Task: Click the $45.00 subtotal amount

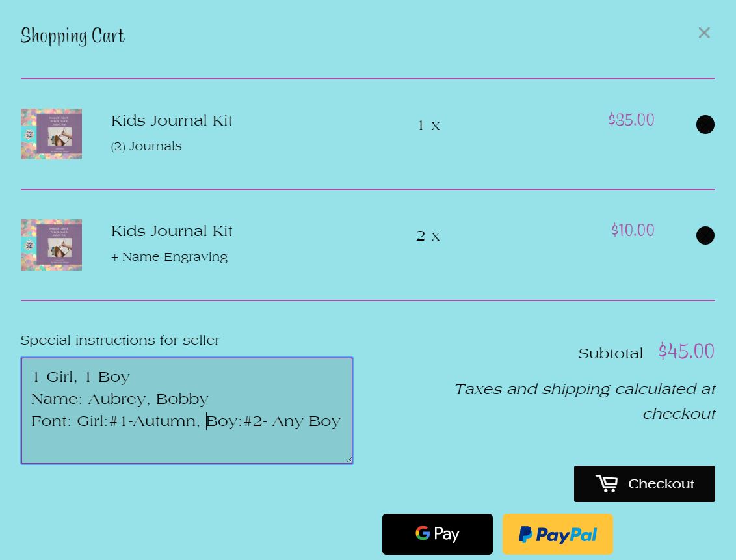Action: [x=686, y=351]
